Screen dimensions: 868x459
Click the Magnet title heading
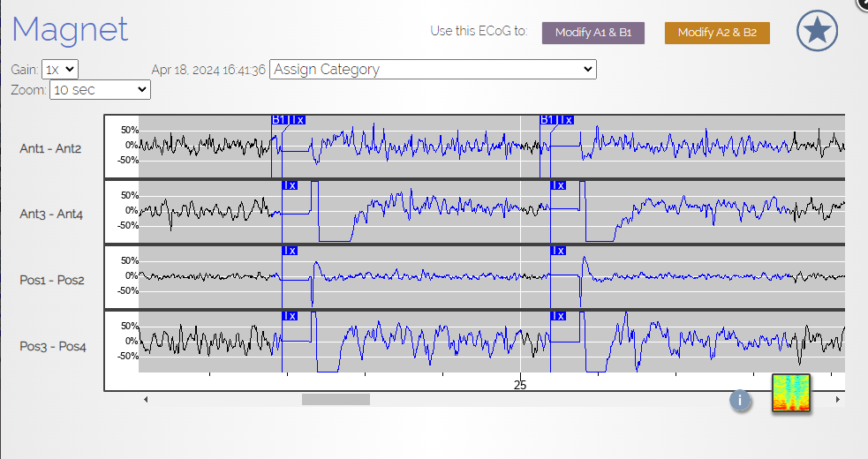click(x=70, y=29)
